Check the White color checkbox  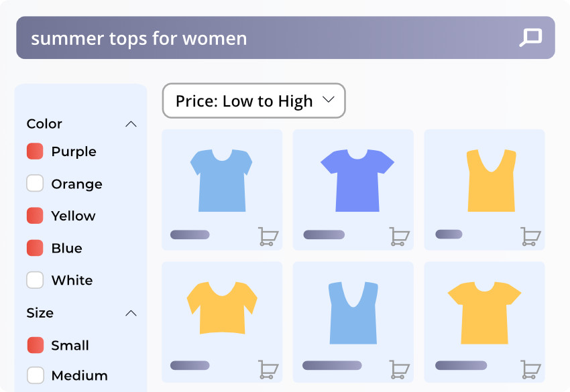[x=35, y=280]
